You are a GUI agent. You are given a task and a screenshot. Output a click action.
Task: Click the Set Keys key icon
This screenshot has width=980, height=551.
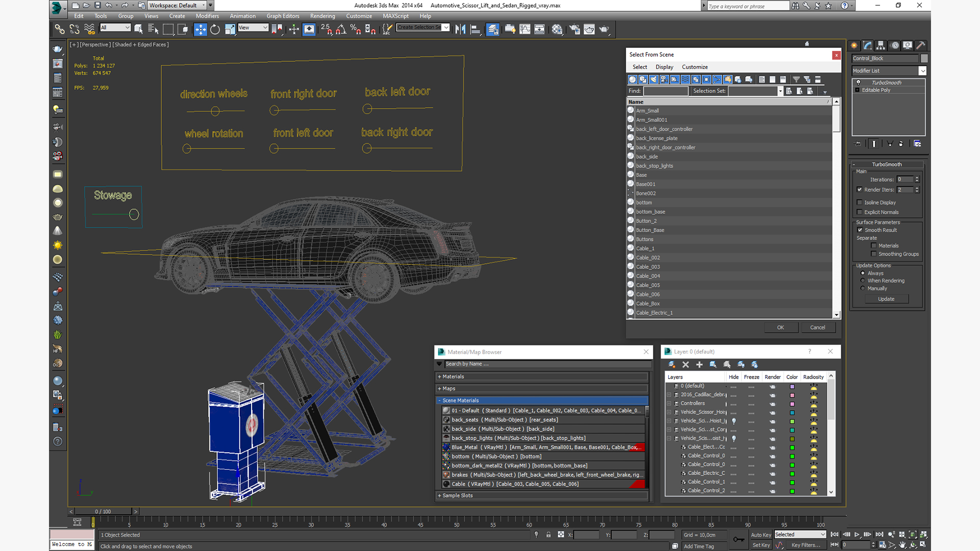(x=738, y=540)
